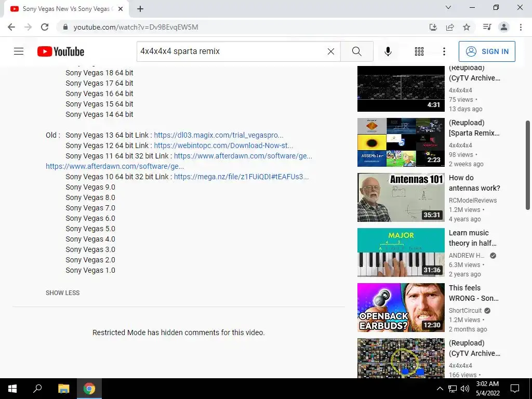Click the Chrome taskbar icon
532x399 pixels.
click(x=89, y=389)
